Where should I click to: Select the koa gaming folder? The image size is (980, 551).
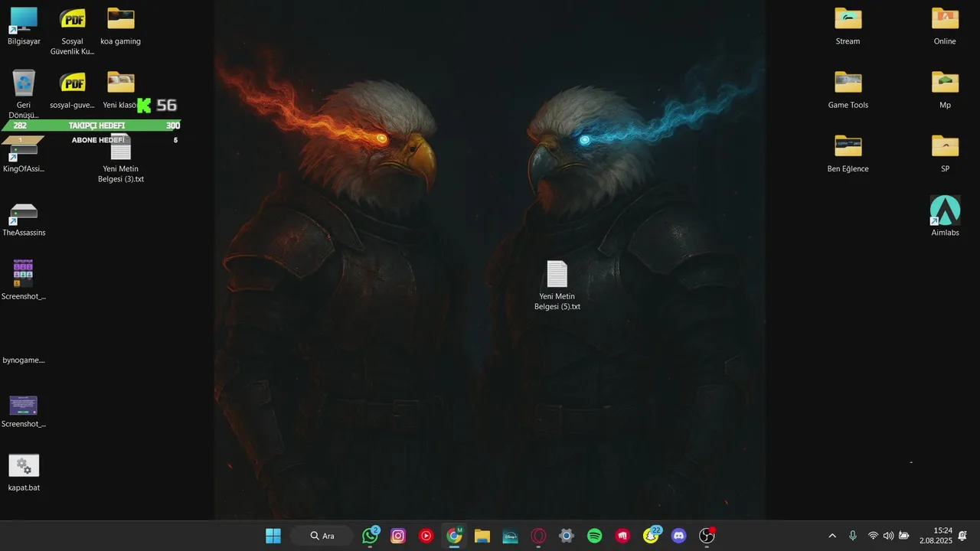tap(121, 25)
